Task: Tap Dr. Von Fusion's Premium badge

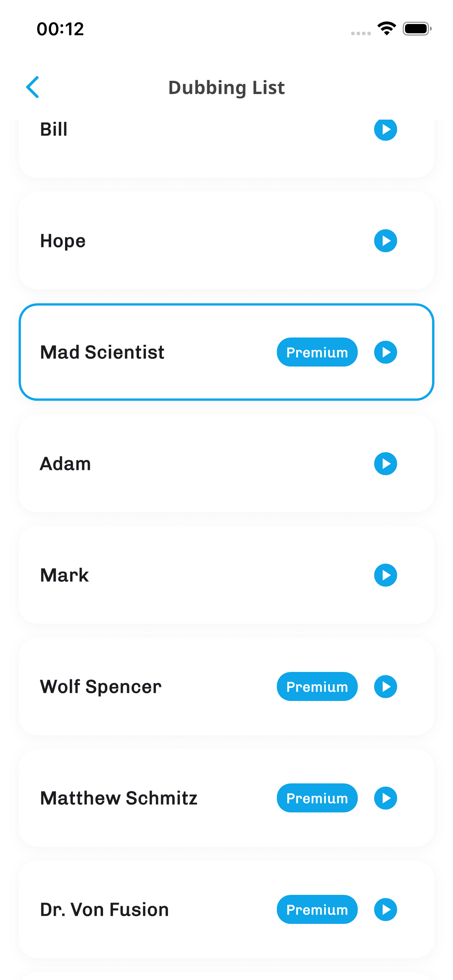Action: (317, 910)
